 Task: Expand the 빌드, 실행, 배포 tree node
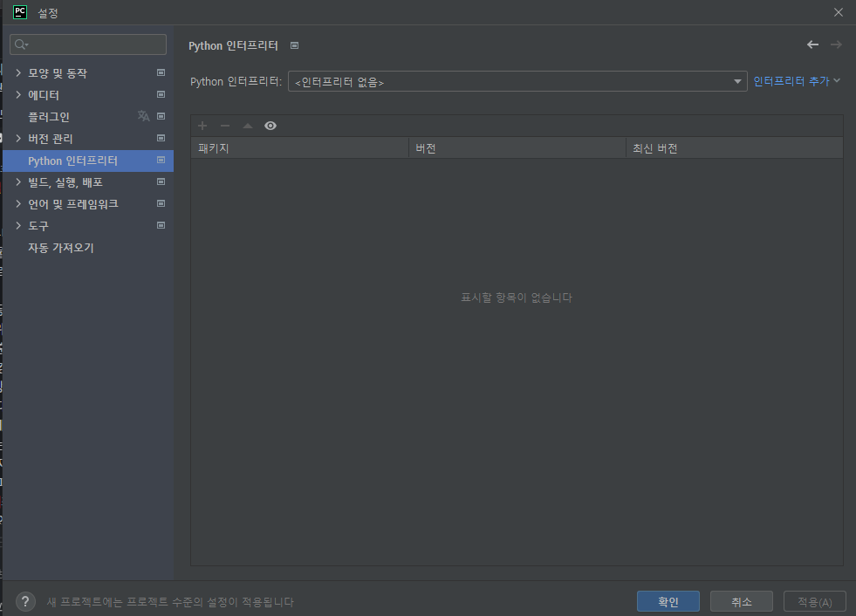(x=18, y=181)
